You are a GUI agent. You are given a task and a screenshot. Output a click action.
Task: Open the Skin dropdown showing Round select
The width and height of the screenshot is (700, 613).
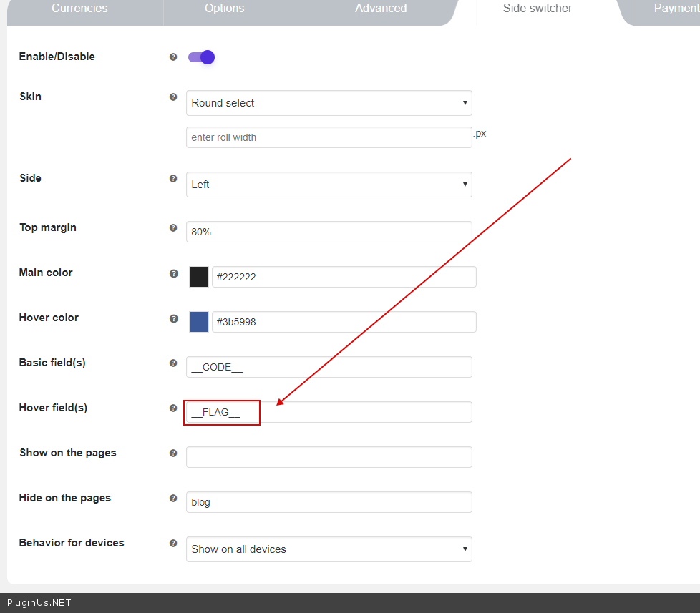pos(329,103)
